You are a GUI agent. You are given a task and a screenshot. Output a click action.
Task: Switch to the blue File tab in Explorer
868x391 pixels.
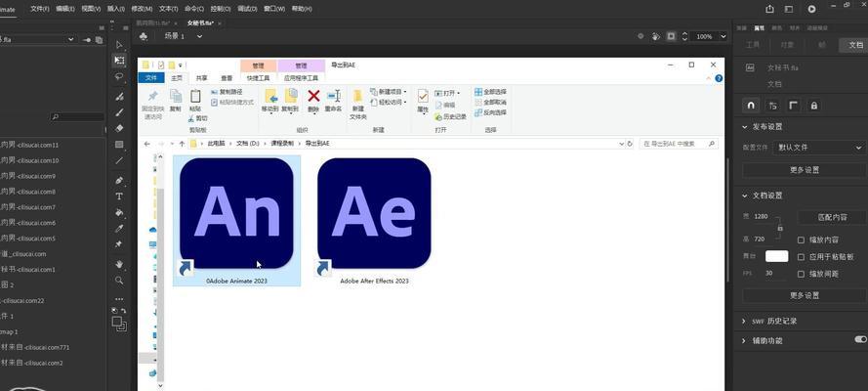[151, 78]
